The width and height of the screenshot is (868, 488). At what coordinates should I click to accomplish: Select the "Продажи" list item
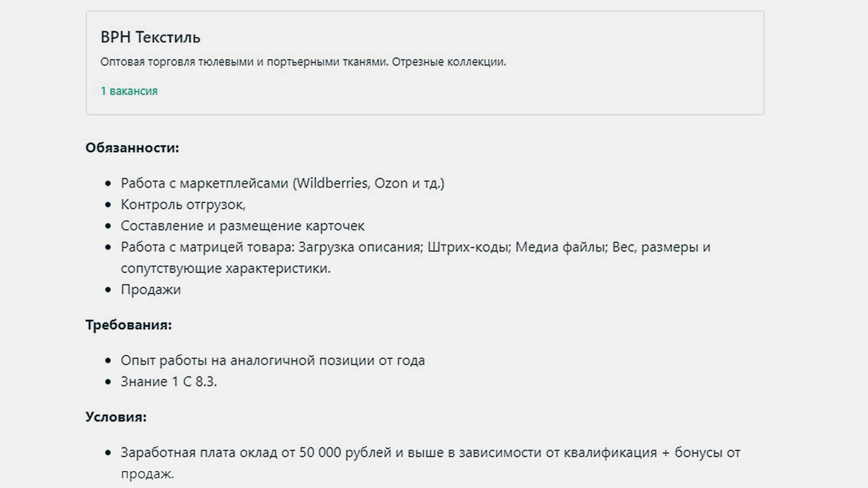(x=150, y=290)
